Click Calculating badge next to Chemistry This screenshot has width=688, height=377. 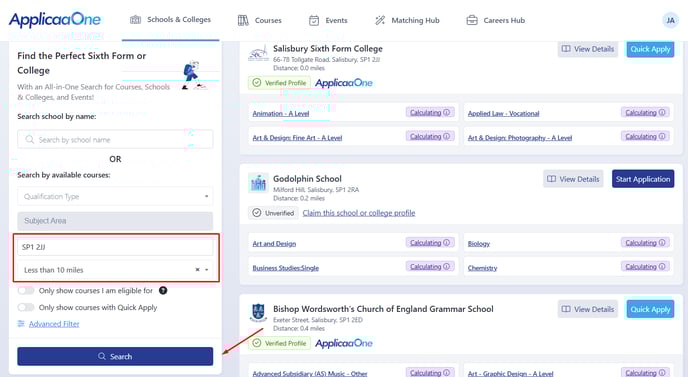pos(645,266)
